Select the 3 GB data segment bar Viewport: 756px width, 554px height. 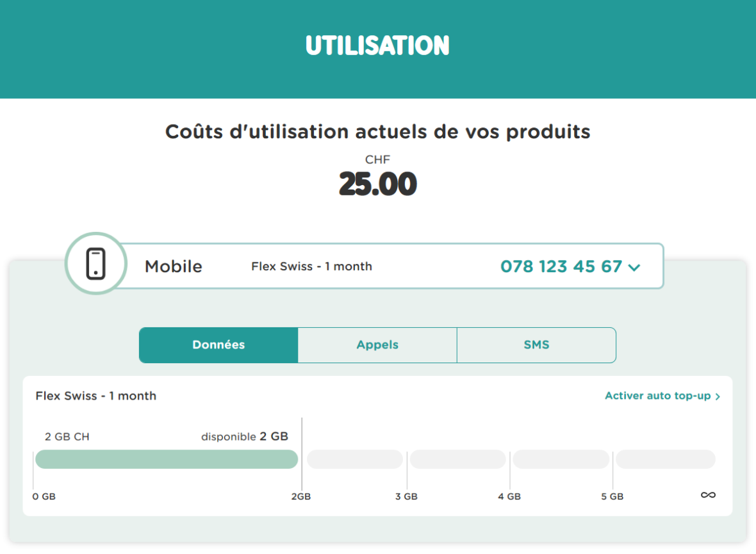tap(355, 459)
